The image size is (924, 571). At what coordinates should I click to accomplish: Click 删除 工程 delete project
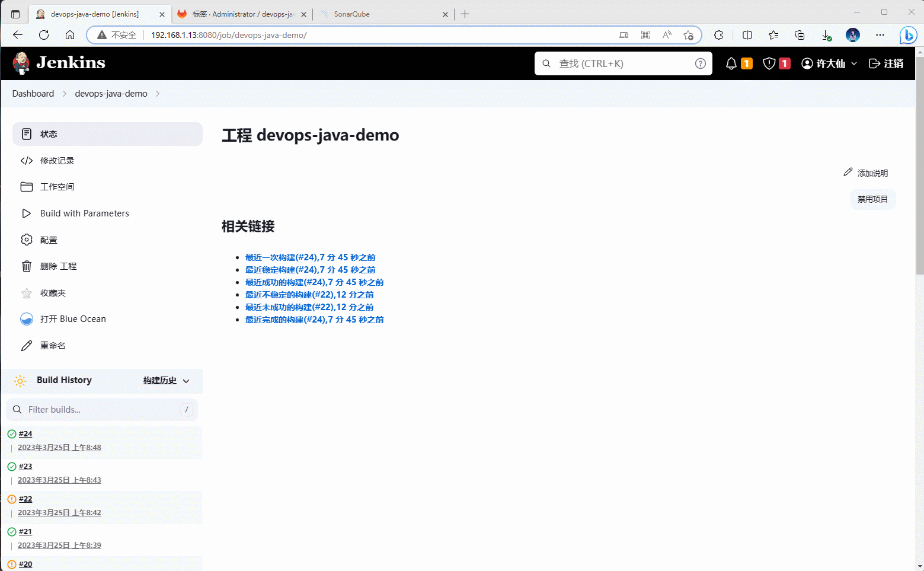[59, 266]
